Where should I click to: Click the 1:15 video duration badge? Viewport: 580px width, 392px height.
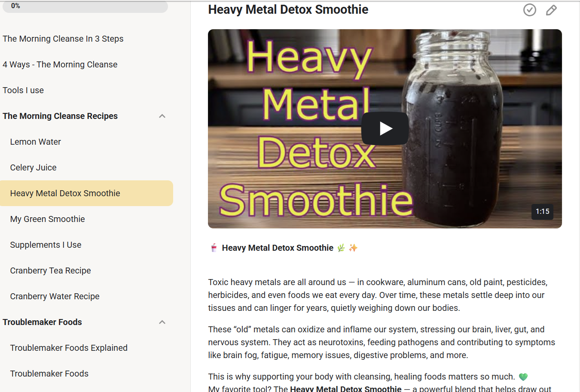click(543, 211)
